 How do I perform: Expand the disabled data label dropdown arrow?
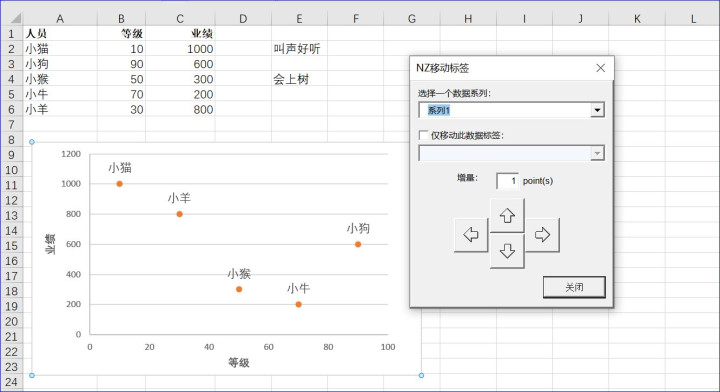point(597,153)
